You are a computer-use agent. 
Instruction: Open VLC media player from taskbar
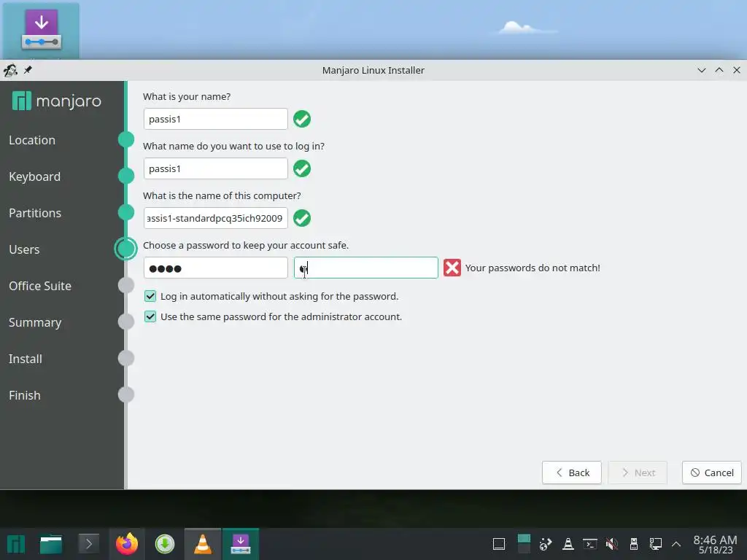coord(203,544)
